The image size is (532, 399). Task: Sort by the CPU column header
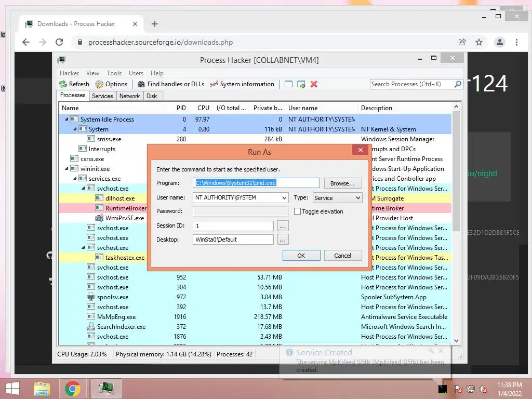tap(200, 108)
